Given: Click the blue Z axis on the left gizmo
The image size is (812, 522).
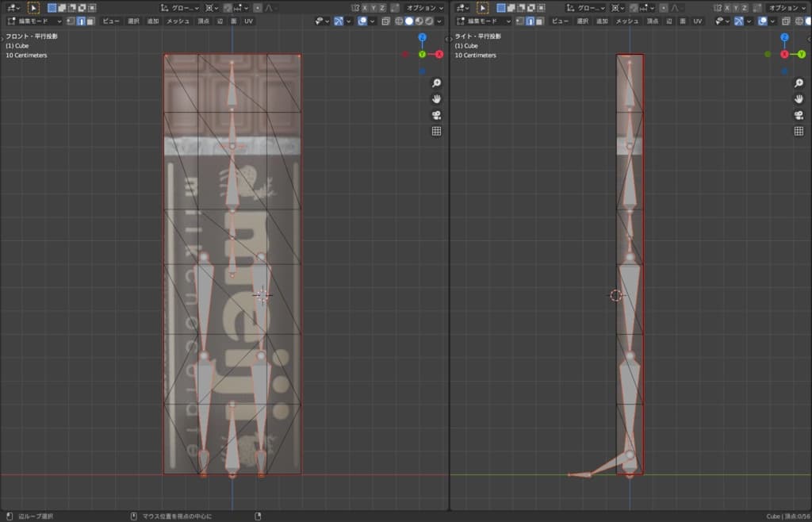Looking at the screenshot, I should pos(422,37).
